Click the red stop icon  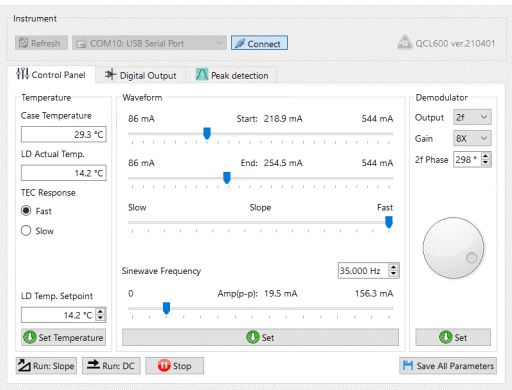click(x=164, y=366)
